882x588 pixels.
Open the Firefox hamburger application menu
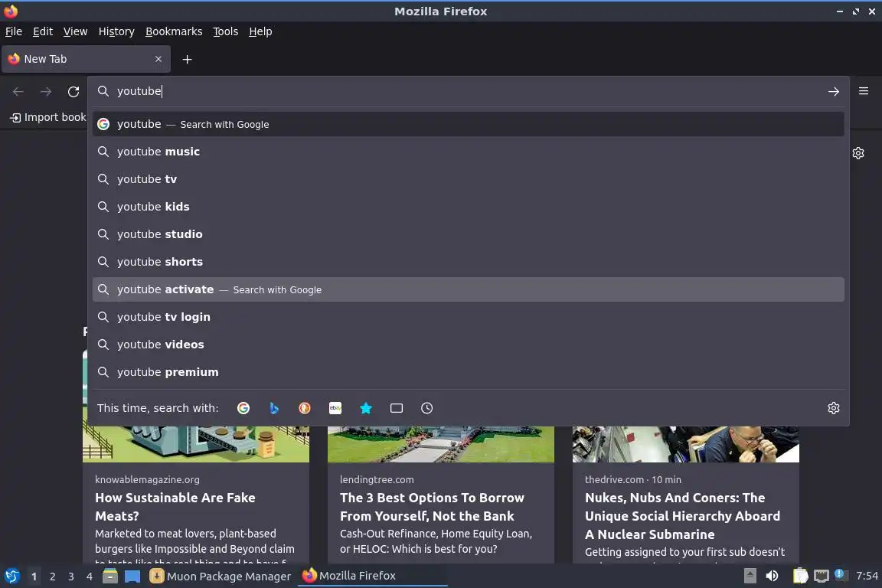click(864, 91)
